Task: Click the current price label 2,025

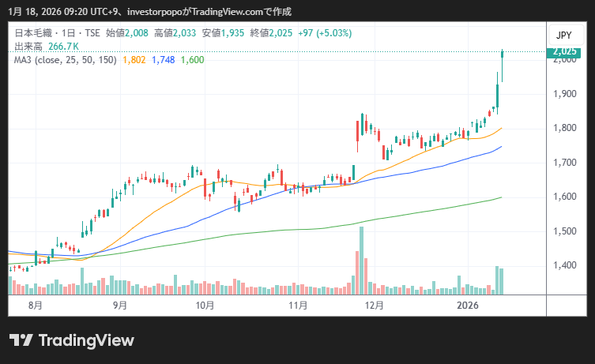Action: (x=564, y=52)
